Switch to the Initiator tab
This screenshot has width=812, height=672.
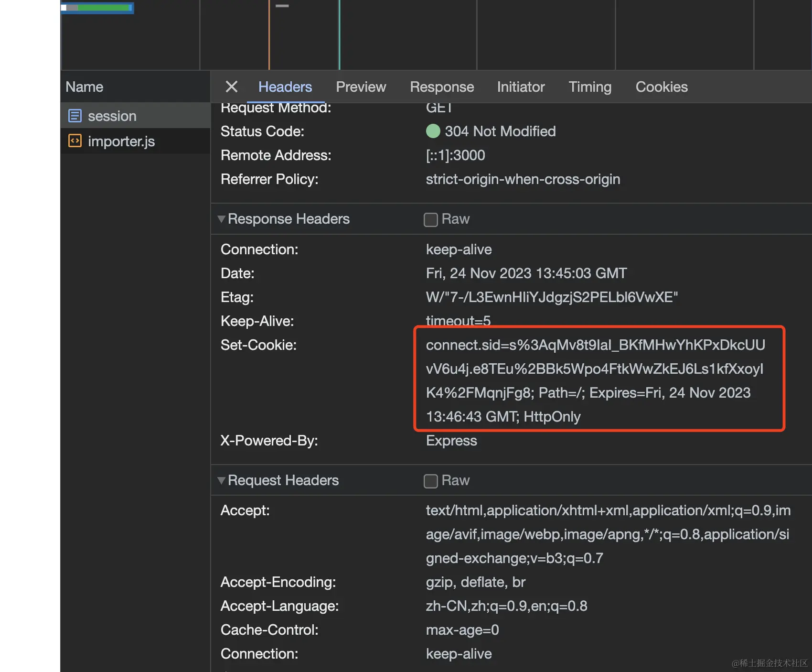pos(521,87)
